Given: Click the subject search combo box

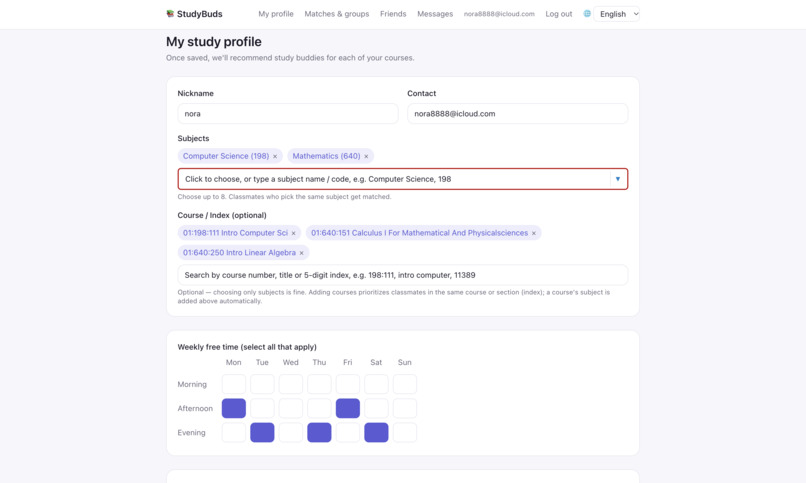Looking at the screenshot, I should coord(402,179).
